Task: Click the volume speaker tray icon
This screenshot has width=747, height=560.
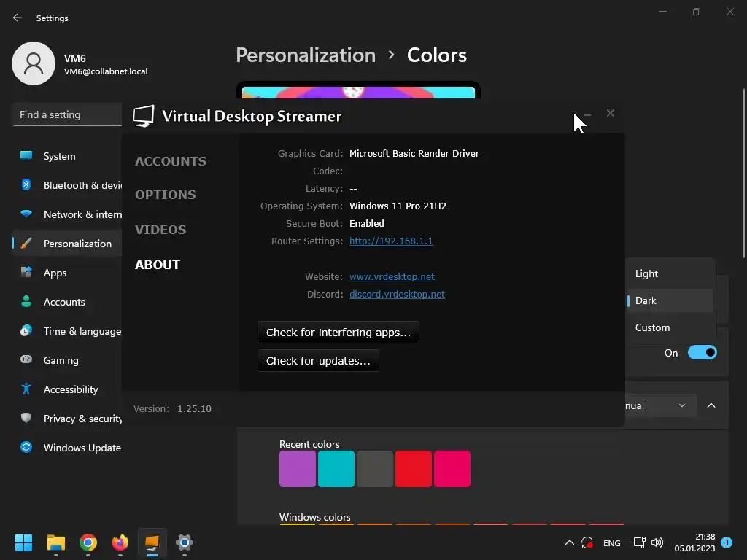Action: tap(657, 542)
